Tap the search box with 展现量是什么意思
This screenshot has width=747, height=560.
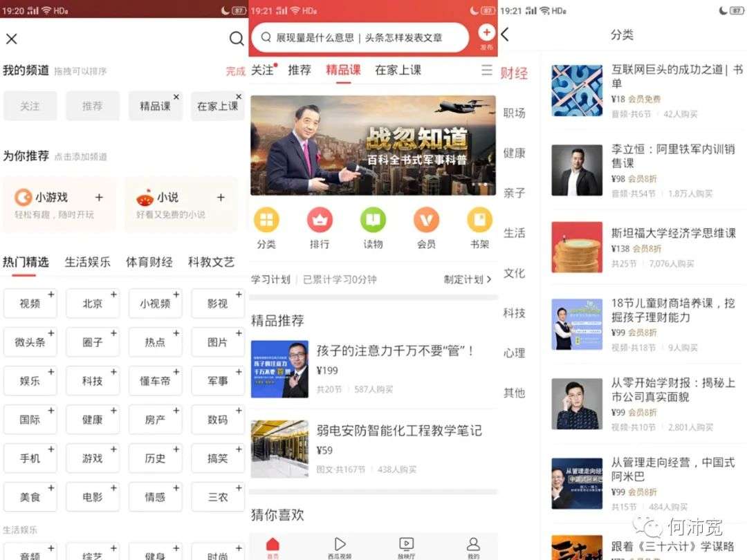360,37
